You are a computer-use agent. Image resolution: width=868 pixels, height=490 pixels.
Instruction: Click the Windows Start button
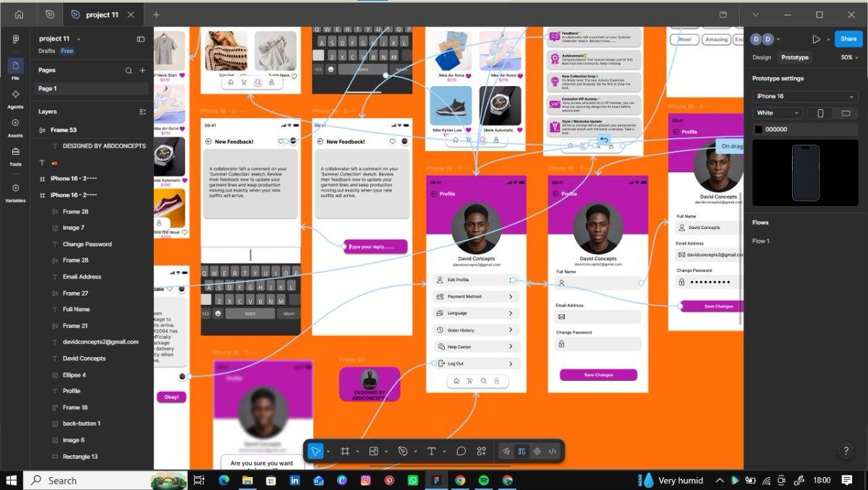pyautogui.click(x=12, y=480)
